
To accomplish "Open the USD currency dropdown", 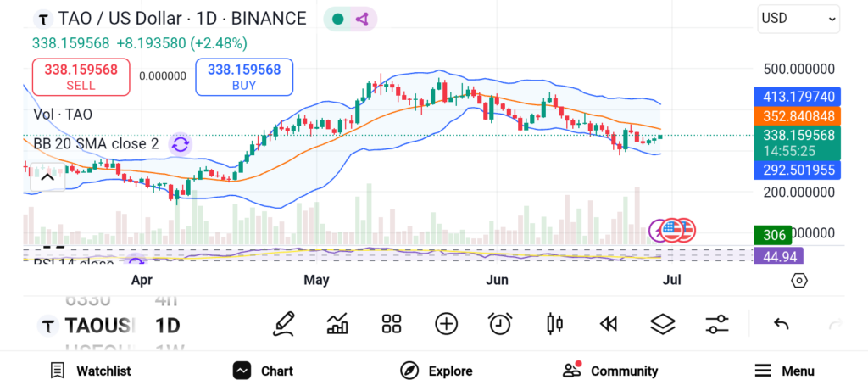I will pyautogui.click(x=798, y=19).
